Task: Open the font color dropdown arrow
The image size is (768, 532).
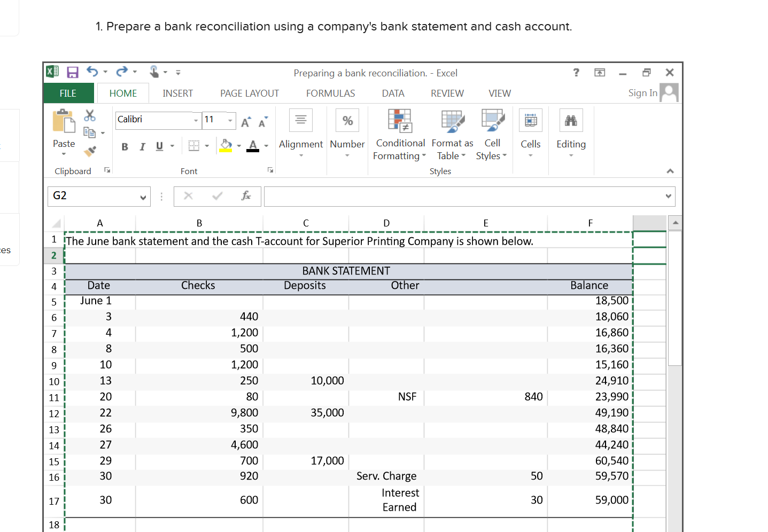Action: (x=266, y=146)
